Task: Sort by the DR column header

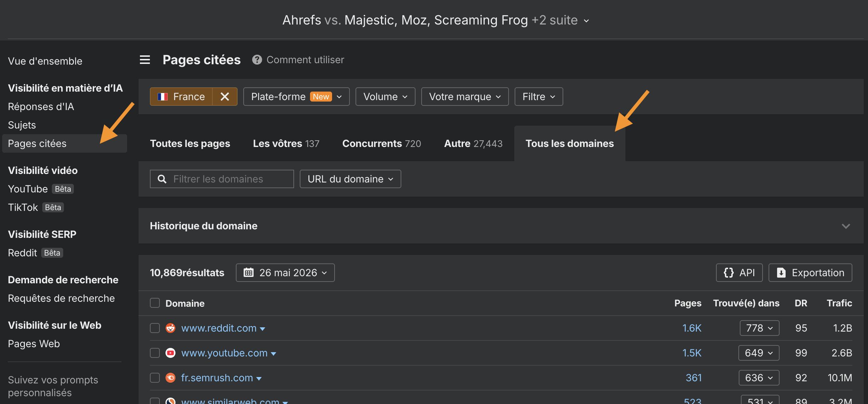Action: click(801, 303)
